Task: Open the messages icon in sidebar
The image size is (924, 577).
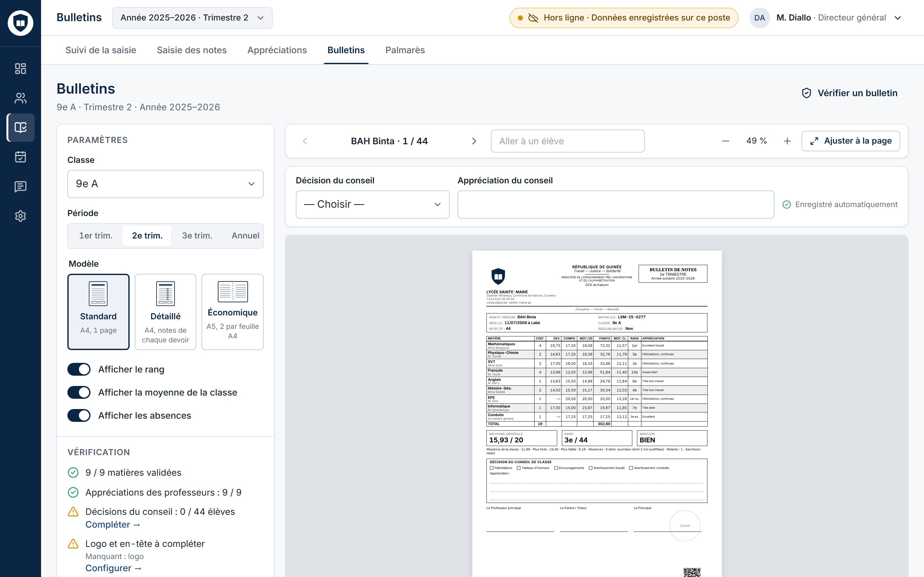Action: pos(20,187)
